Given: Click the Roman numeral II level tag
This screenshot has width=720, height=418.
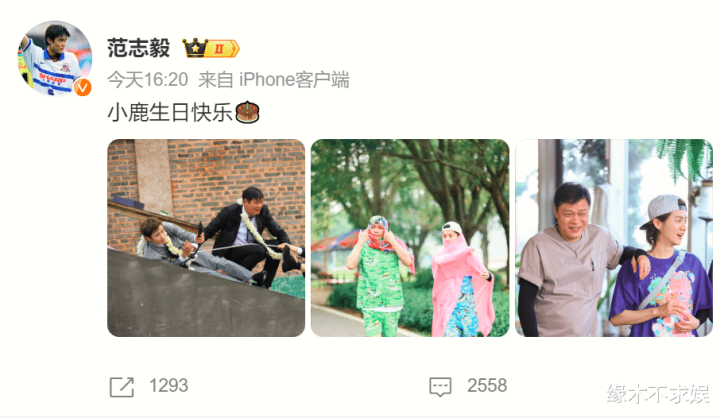Looking at the screenshot, I should coord(222,48).
